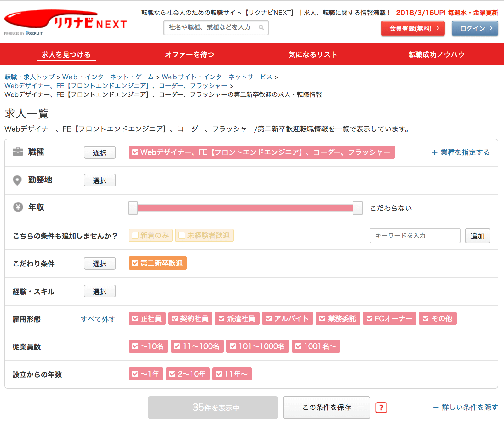
Task: Collapse with 詳しい条件を隠す
Action: pyautogui.click(x=466, y=408)
